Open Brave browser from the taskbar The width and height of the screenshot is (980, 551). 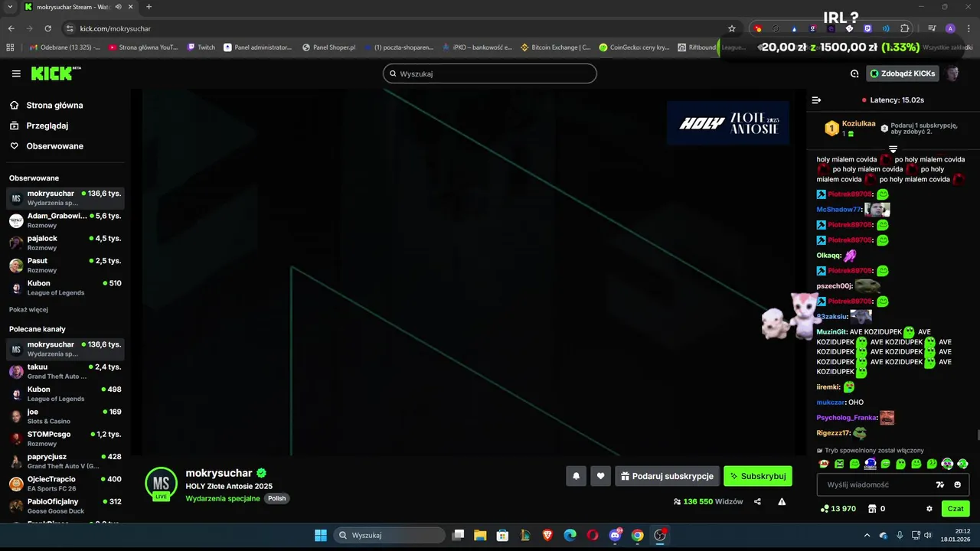[547, 535]
